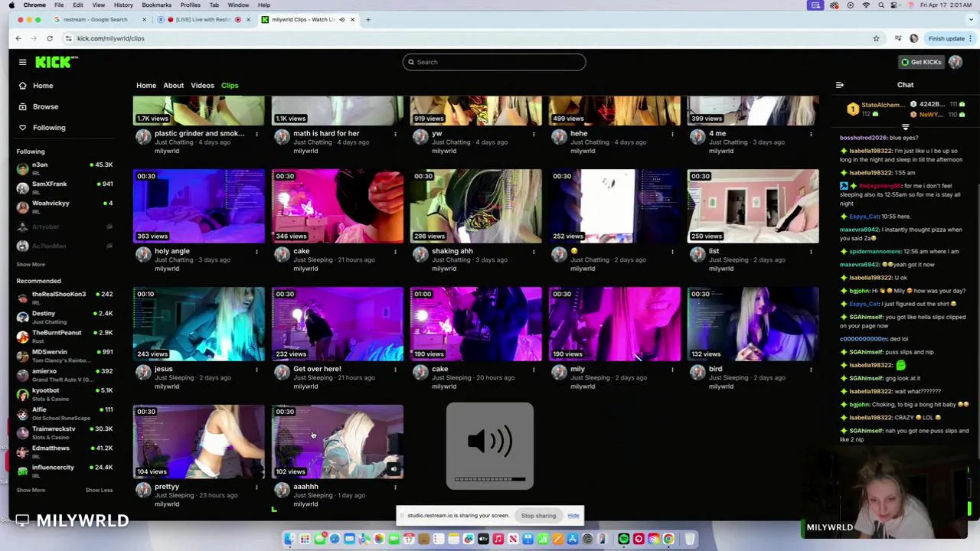The width and height of the screenshot is (980, 551).
Task: Open the Kick hamburger sidebar menu
Action: click(22, 62)
